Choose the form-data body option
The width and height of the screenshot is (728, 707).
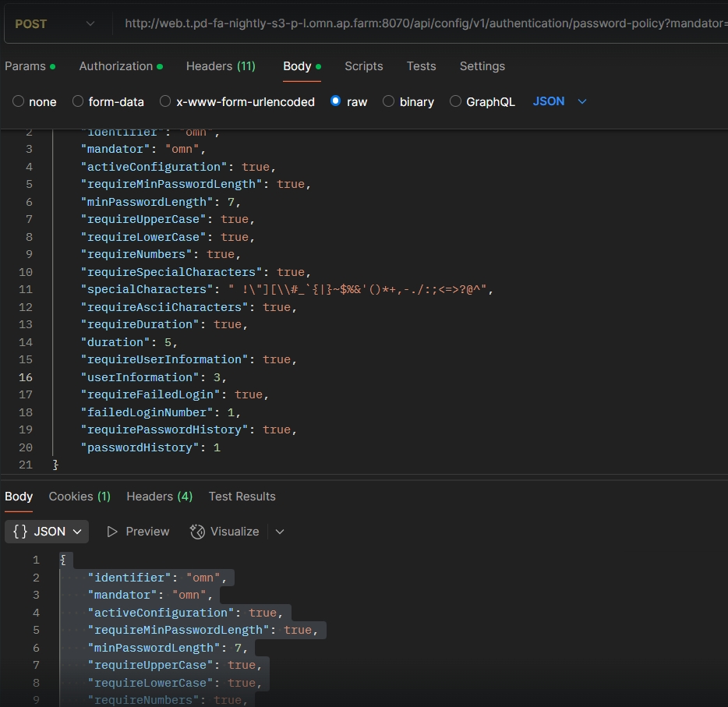click(x=78, y=101)
